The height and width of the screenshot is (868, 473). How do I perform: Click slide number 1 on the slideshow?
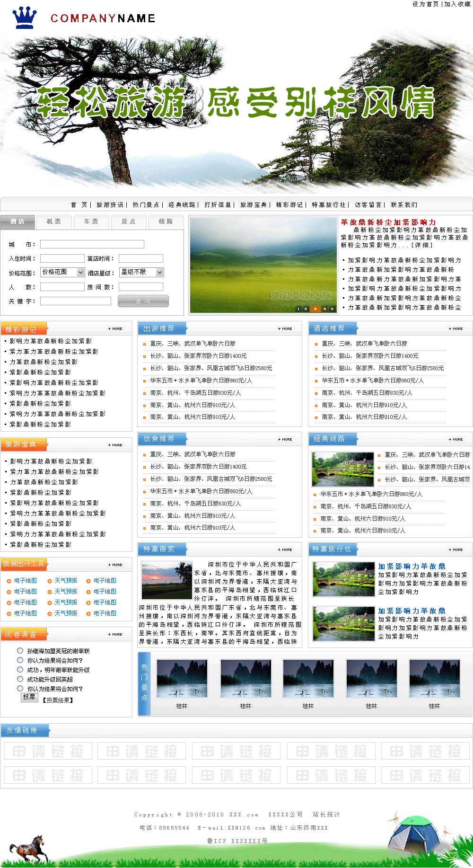[x=298, y=309]
